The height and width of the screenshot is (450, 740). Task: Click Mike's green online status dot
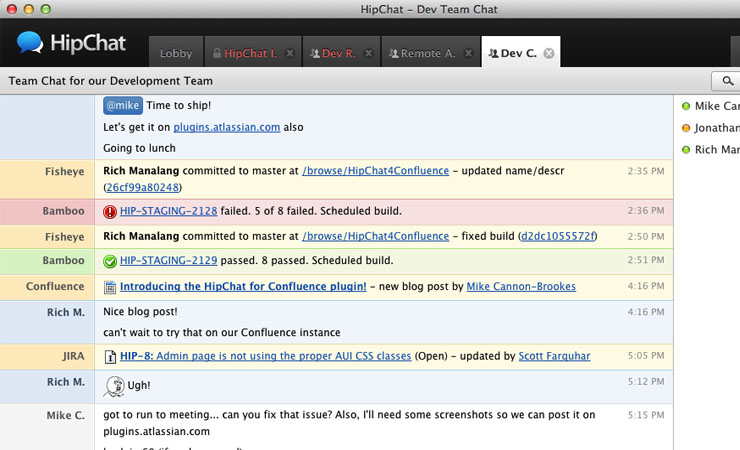(686, 106)
